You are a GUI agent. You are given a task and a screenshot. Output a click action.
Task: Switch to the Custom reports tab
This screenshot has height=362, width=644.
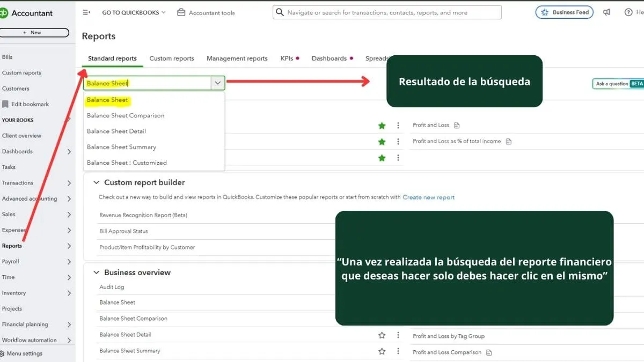pos(172,58)
